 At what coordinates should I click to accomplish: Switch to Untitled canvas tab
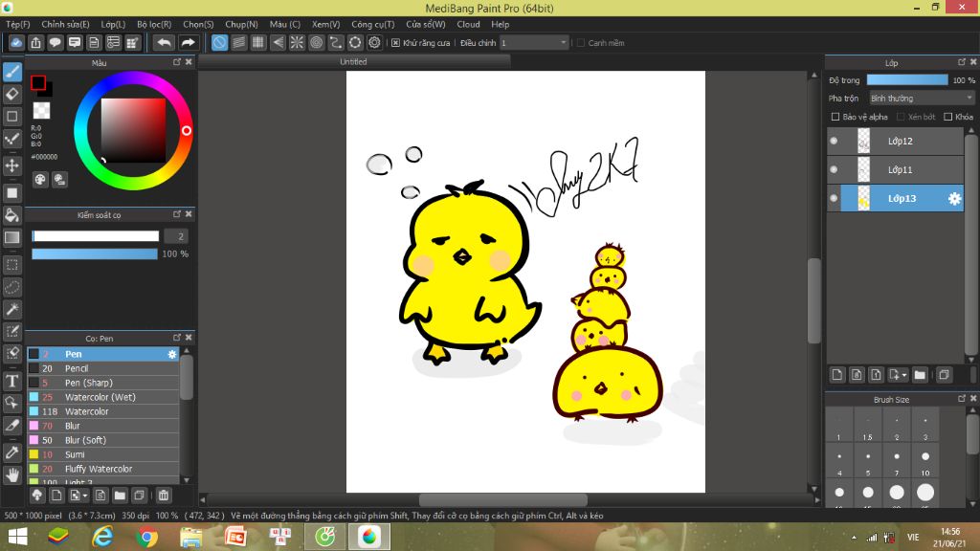353,62
